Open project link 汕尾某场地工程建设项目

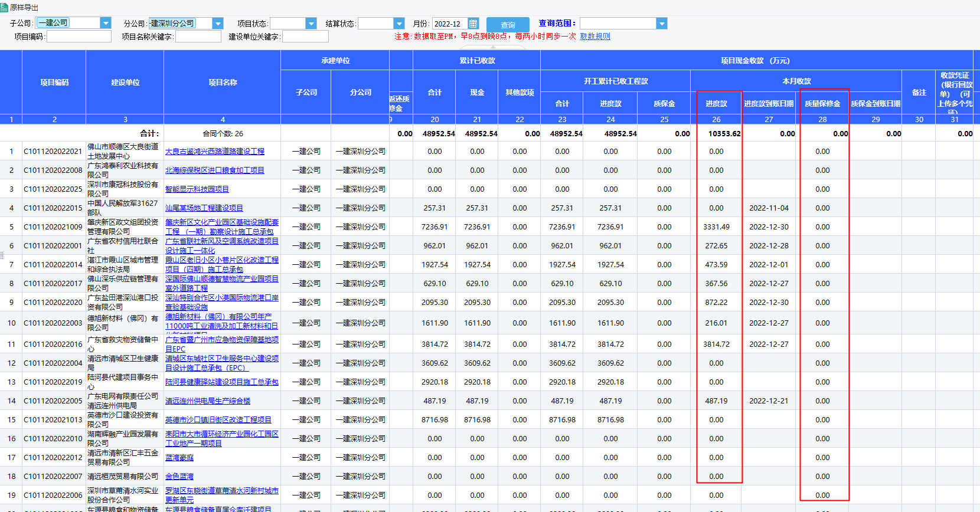pyautogui.click(x=204, y=208)
